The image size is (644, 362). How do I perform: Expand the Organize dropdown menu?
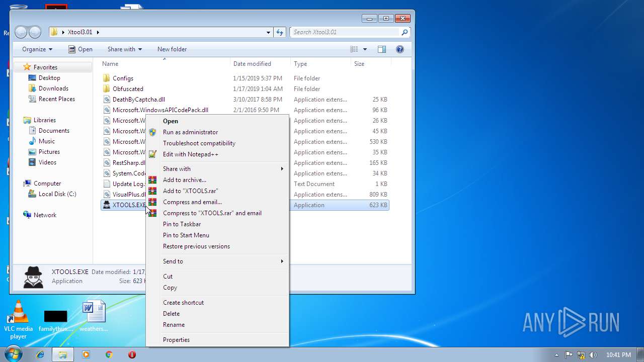(37, 49)
